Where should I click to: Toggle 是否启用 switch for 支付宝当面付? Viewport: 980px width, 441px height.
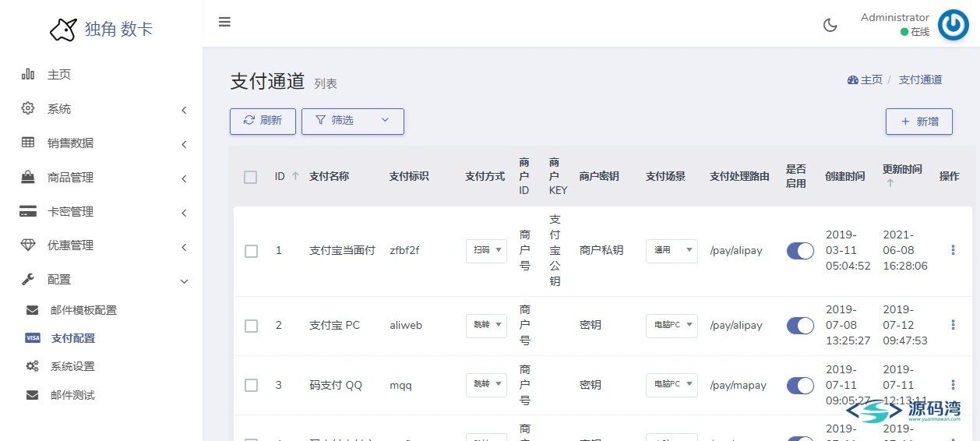click(800, 250)
